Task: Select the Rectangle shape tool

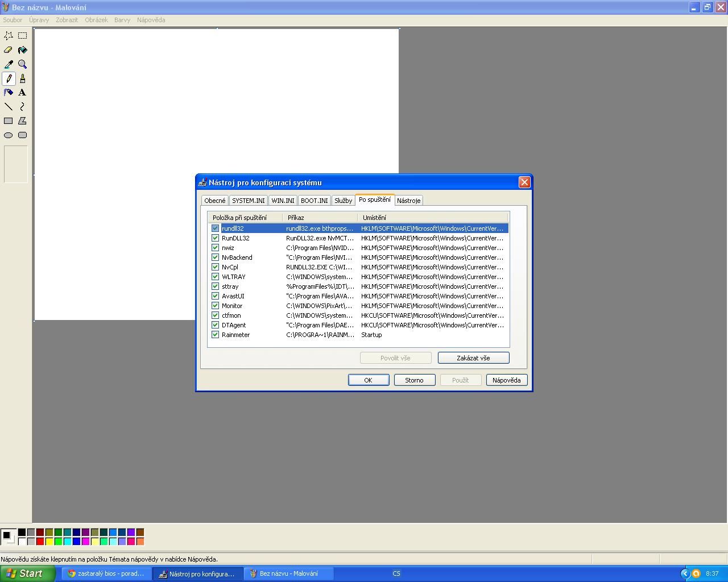Action: point(9,121)
